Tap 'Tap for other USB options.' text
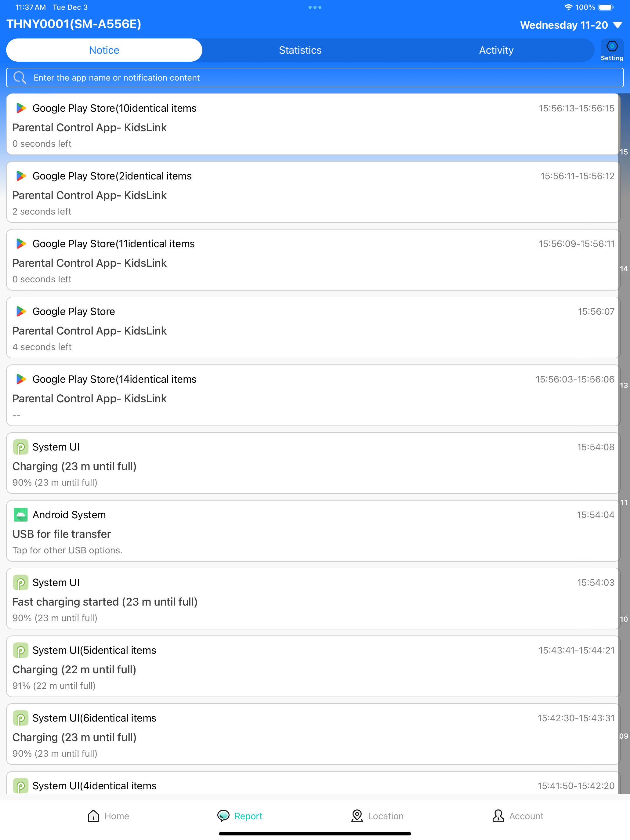630x840 pixels. coord(67,550)
